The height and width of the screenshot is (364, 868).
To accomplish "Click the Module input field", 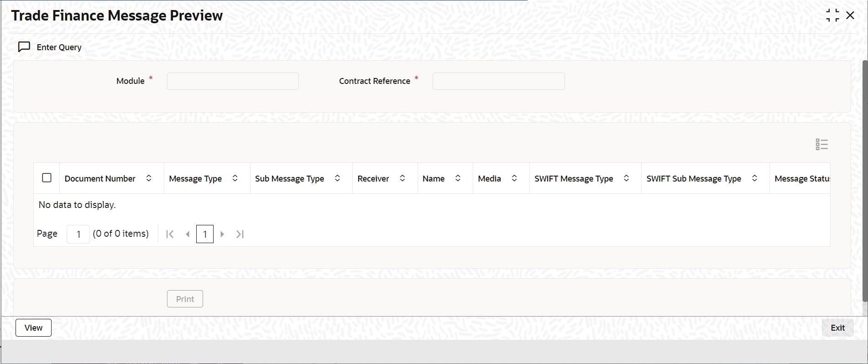I will [233, 81].
